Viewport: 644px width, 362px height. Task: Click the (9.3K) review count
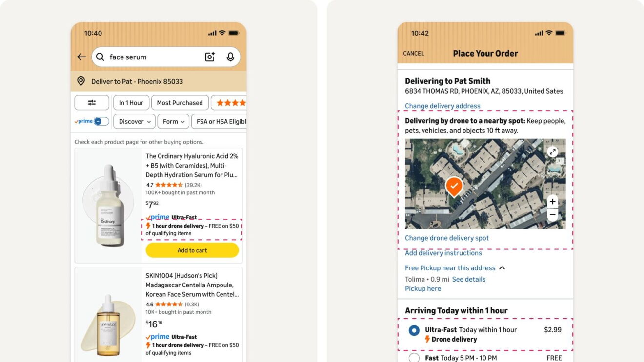click(x=192, y=304)
